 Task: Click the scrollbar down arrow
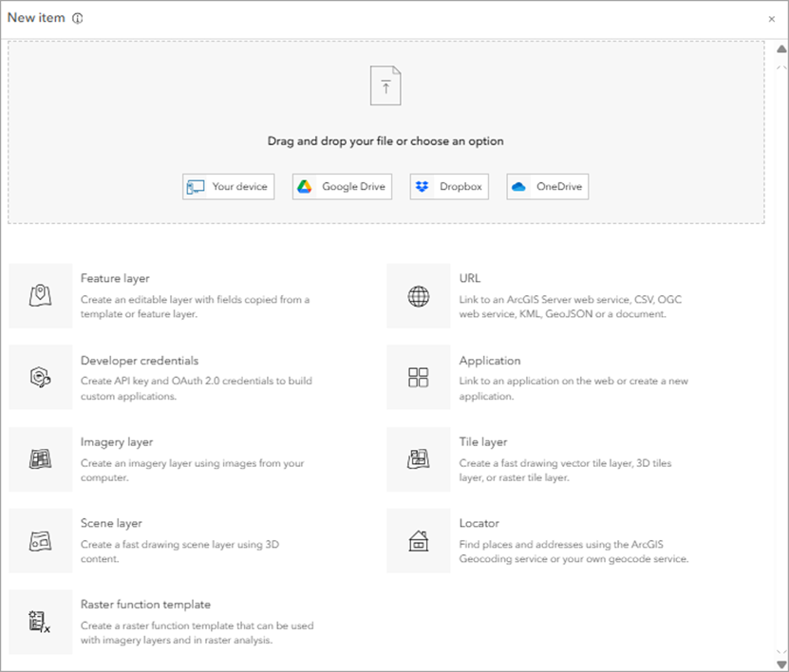[781, 663]
